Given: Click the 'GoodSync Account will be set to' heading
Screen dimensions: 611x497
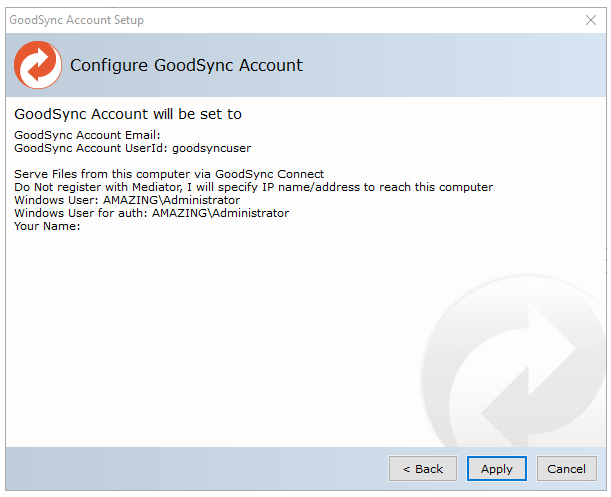Looking at the screenshot, I should pos(128,114).
